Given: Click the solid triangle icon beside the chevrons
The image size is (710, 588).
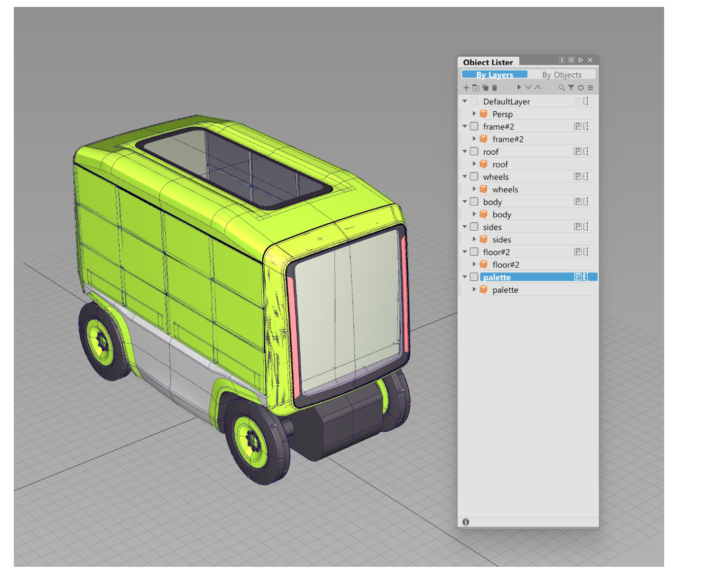Looking at the screenshot, I should pyautogui.click(x=519, y=87).
